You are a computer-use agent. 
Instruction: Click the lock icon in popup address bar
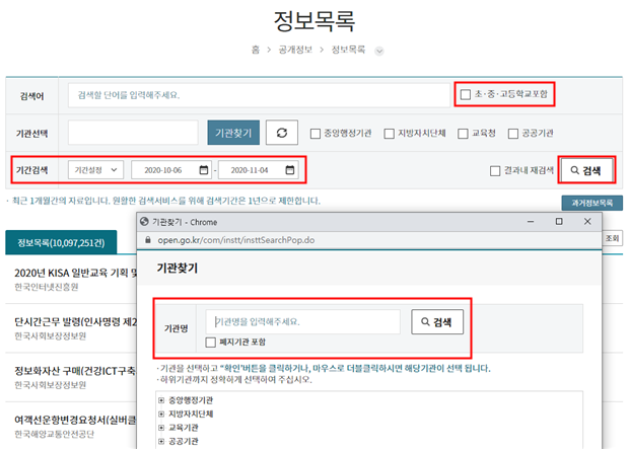pos(148,240)
